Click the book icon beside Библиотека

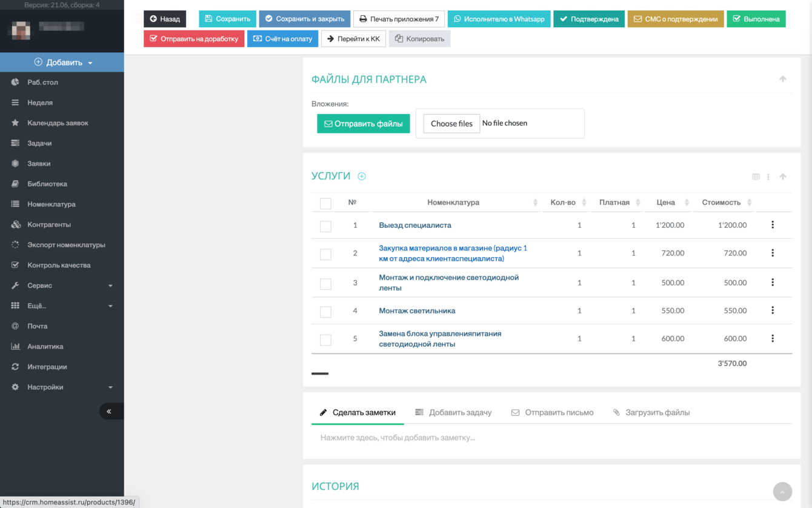15,184
